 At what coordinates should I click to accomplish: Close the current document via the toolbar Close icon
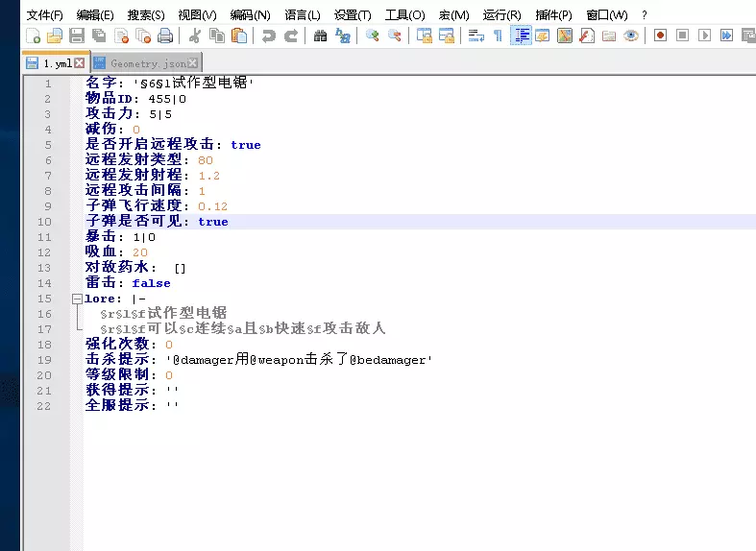coord(121,36)
